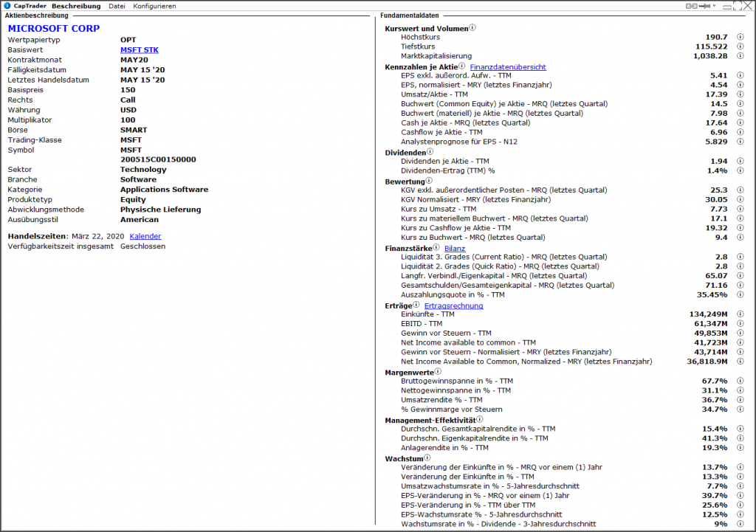Click info icon for Anlagerendite in % row
Viewport: 756px width, 532px height.
(x=740, y=448)
